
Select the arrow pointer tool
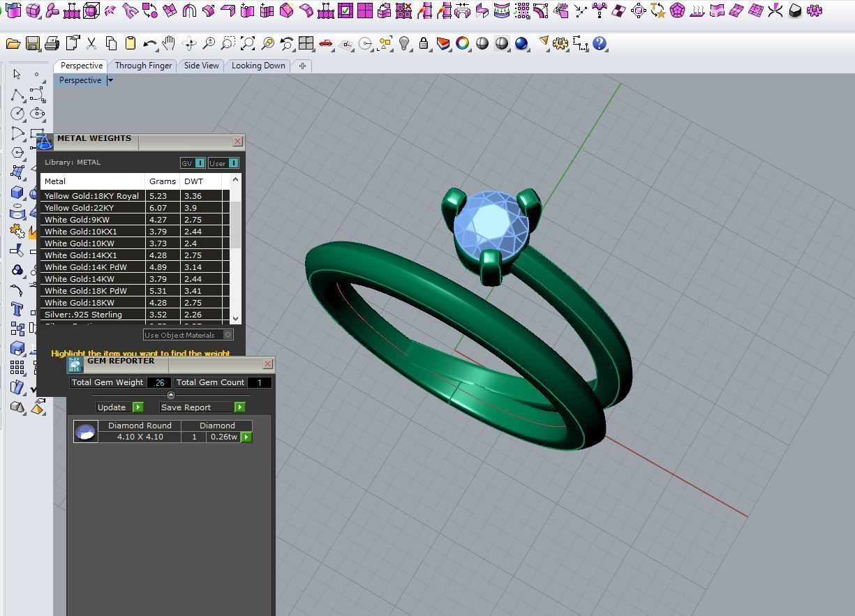click(17, 75)
